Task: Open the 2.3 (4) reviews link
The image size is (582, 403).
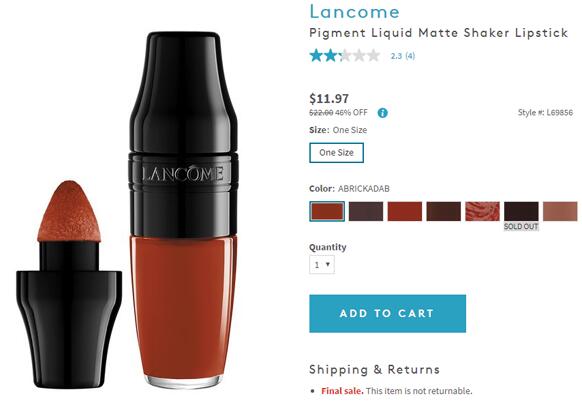Action: click(x=403, y=56)
